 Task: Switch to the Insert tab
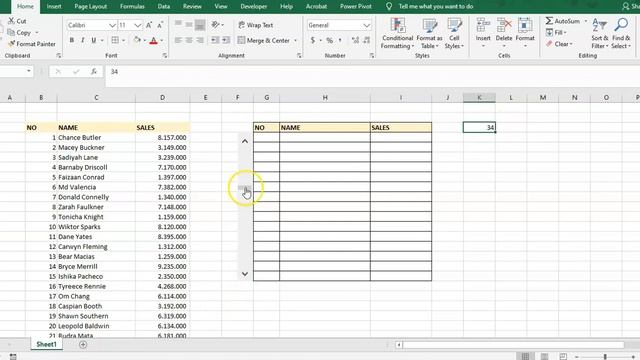pos(54,7)
